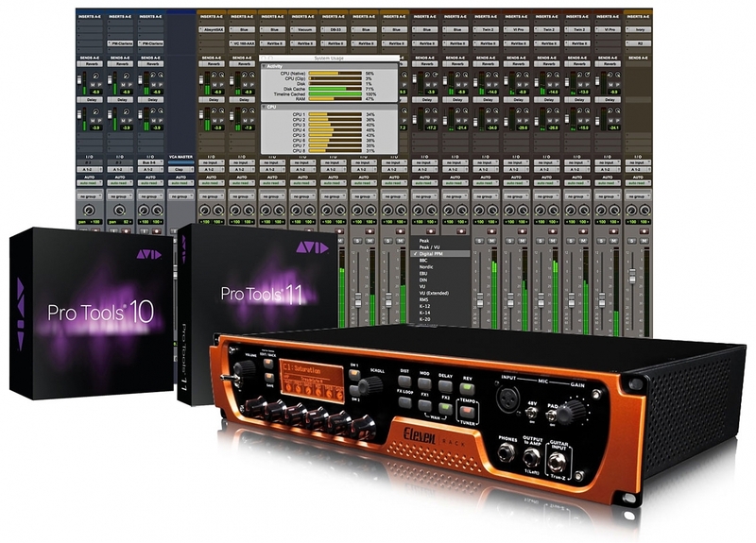The image size is (756, 543).
Task: Click the SCROLL knob on Eleven Rack
Action: pyautogui.click(x=372, y=385)
